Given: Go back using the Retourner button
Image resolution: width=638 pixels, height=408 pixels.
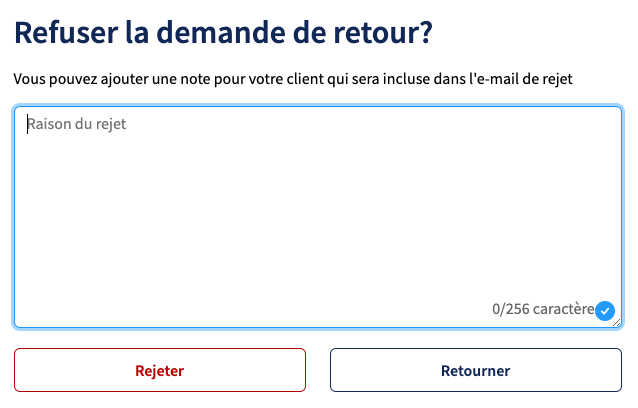Looking at the screenshot, I should pyautogui.click(x=476, y=370).
